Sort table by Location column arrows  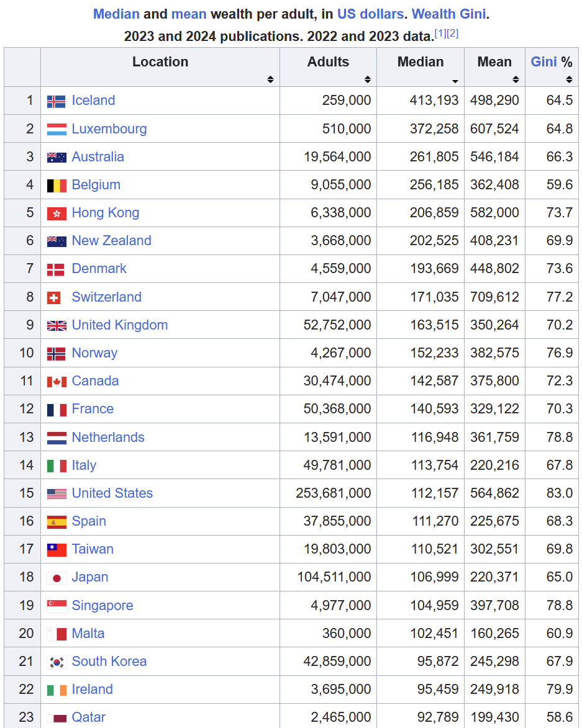tap(270, 79)
